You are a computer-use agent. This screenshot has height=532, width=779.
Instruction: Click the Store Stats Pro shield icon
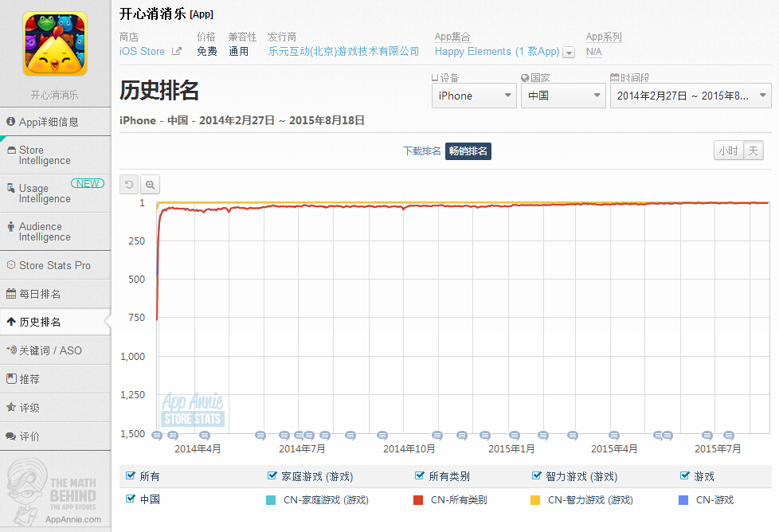pos(11,264)
